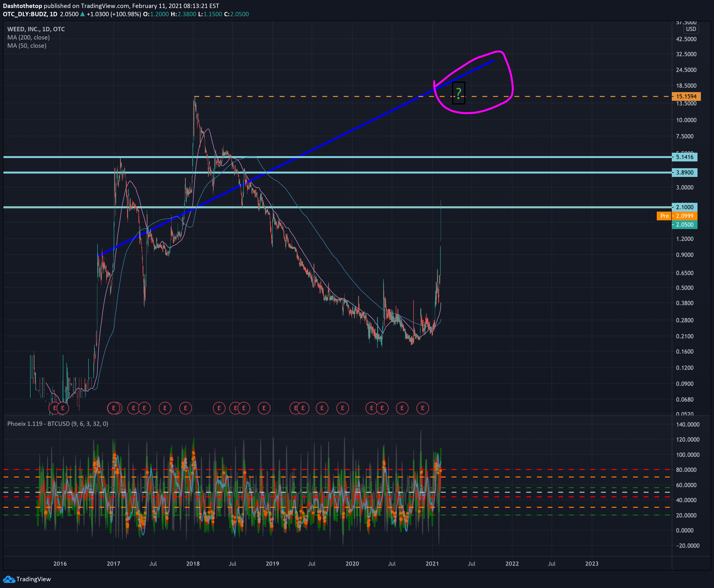Viewport: 714px width, 588px height.
Task: Click the 2016 label on time axis
Action: click(x=60, y=564)
